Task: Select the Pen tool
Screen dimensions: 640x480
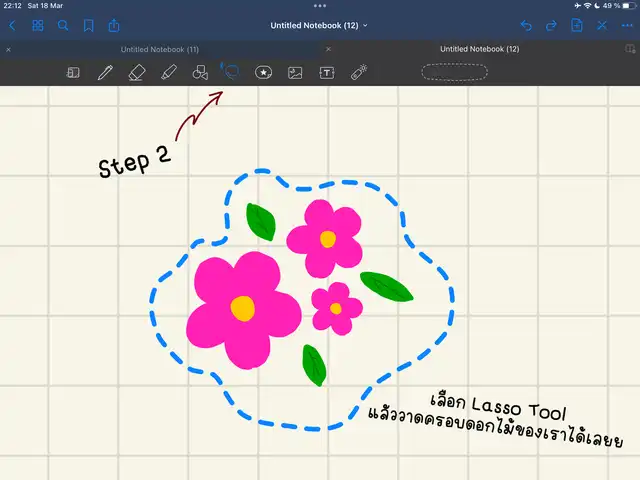Action: pyautogui.click(x=105, y=72)
